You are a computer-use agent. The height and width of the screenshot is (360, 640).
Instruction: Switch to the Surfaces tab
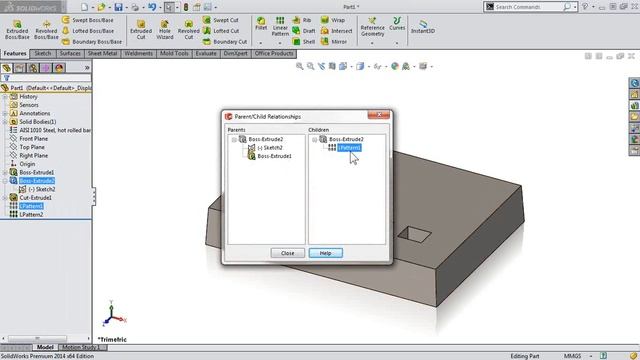click(70, 53)
